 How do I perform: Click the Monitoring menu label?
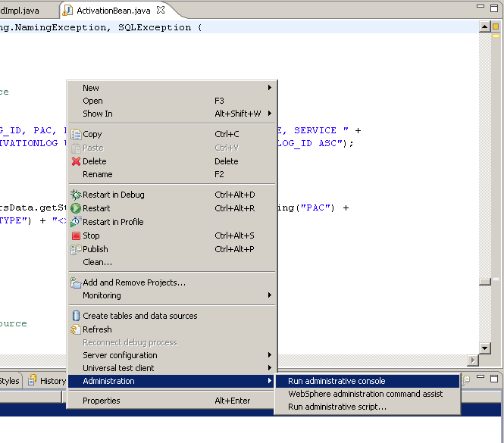(x=102, y=295)
